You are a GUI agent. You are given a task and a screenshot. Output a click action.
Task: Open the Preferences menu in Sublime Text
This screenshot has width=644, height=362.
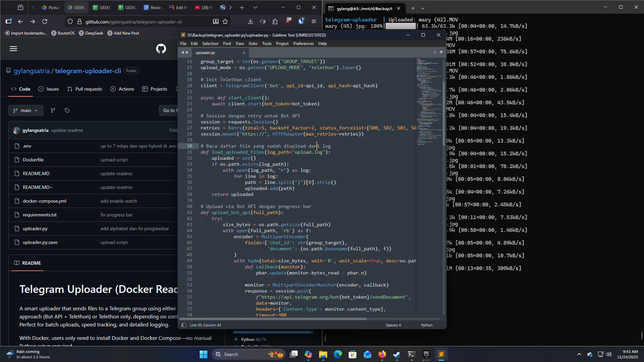(x=303, y=44)
